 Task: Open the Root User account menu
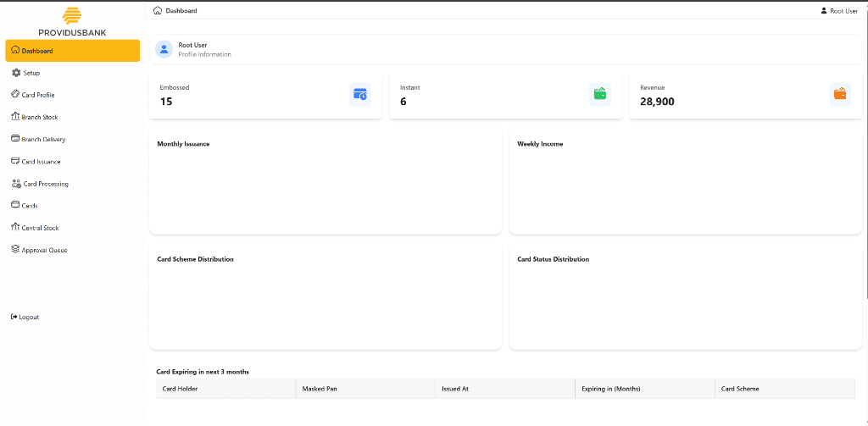(x=838, y=10)
